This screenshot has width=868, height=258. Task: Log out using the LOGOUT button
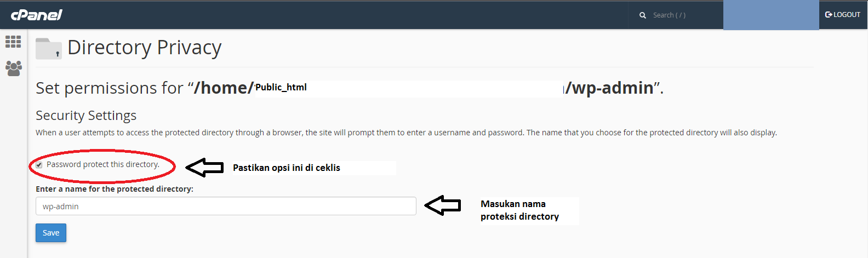click(843, 15)
